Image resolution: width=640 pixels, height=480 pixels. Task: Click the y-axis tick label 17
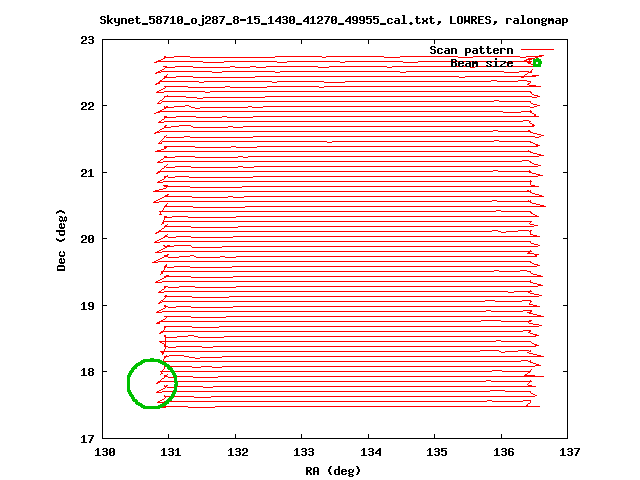pos(87,439)
